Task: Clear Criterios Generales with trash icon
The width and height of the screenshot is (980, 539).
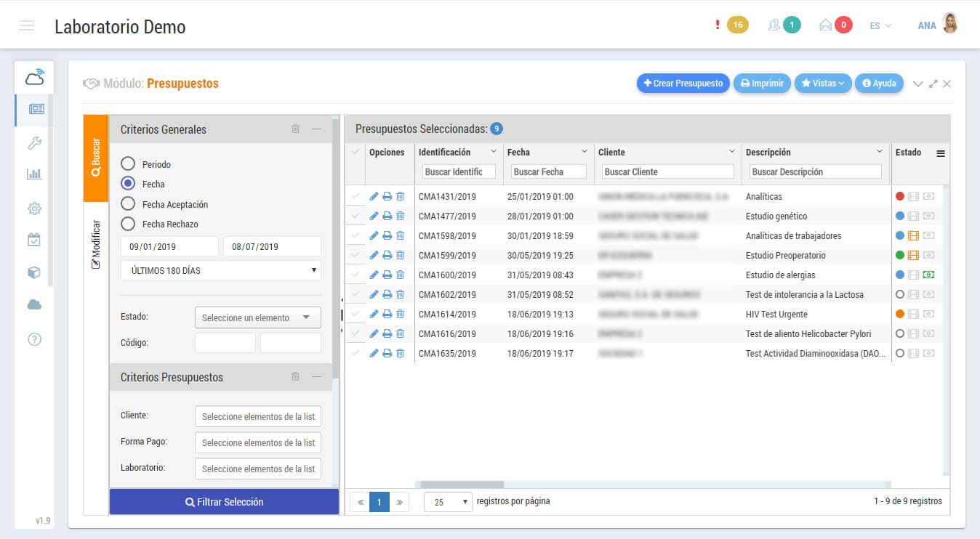Action: [x=295, y=129]
